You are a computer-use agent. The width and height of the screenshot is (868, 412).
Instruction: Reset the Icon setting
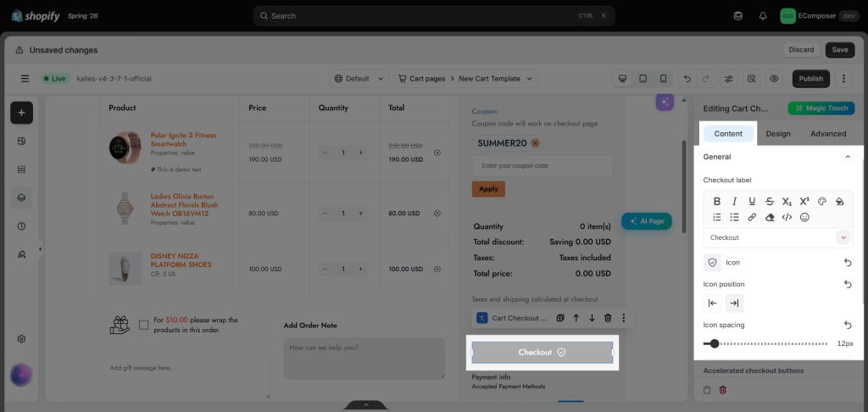click(x=848, y=263)
